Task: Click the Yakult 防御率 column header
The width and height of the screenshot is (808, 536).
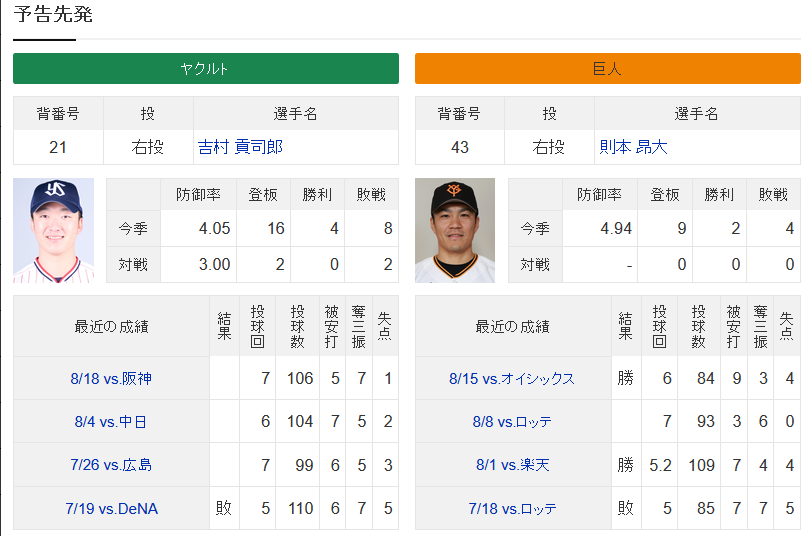Action: pyautogui.click(x=198, y=194)
